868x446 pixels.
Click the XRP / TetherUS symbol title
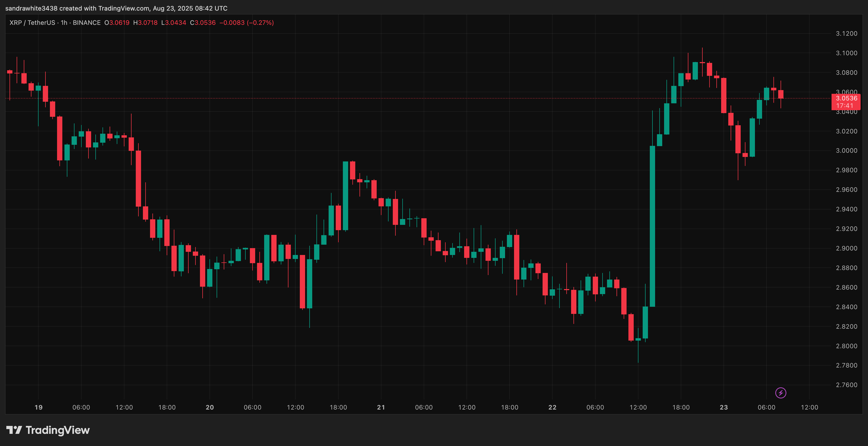[x=32, y=22]
